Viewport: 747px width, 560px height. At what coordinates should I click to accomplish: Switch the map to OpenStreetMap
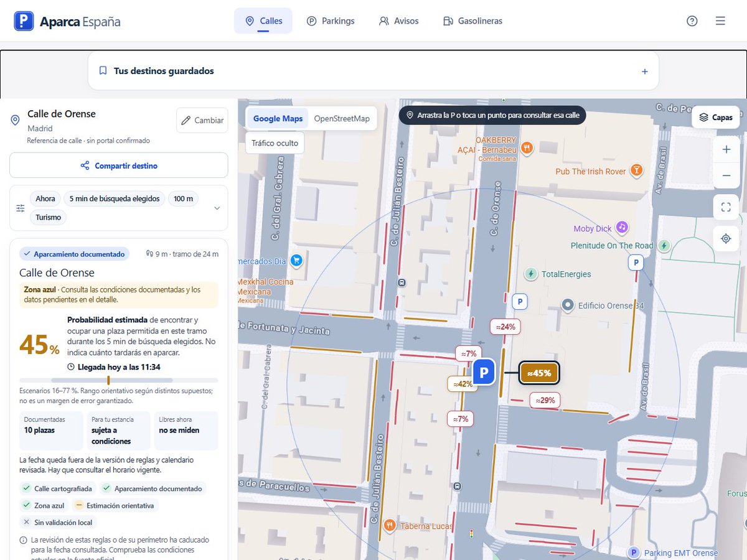(342, 118)
